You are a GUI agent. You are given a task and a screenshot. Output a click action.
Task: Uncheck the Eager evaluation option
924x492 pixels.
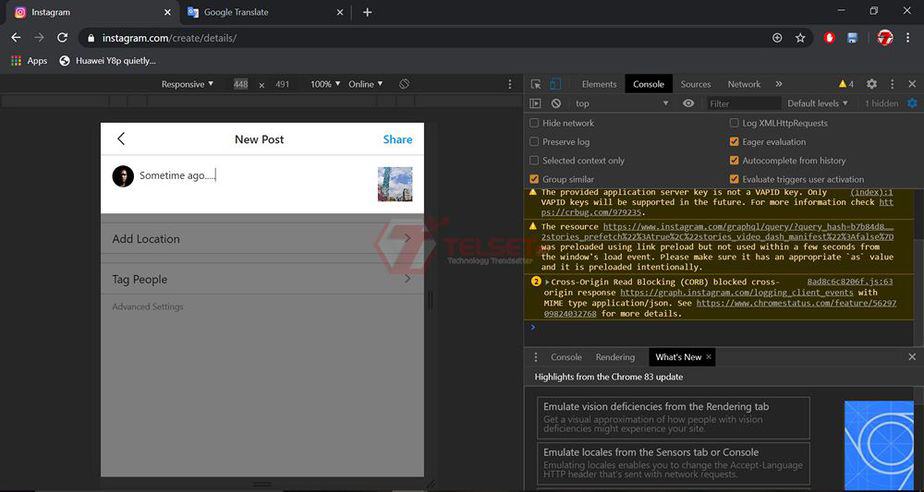[735, 142]
